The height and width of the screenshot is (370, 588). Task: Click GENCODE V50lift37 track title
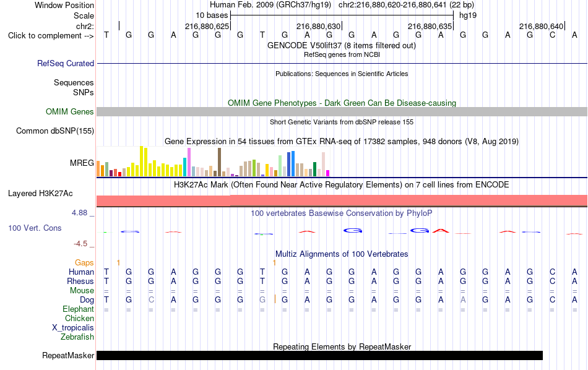[341, 46]
